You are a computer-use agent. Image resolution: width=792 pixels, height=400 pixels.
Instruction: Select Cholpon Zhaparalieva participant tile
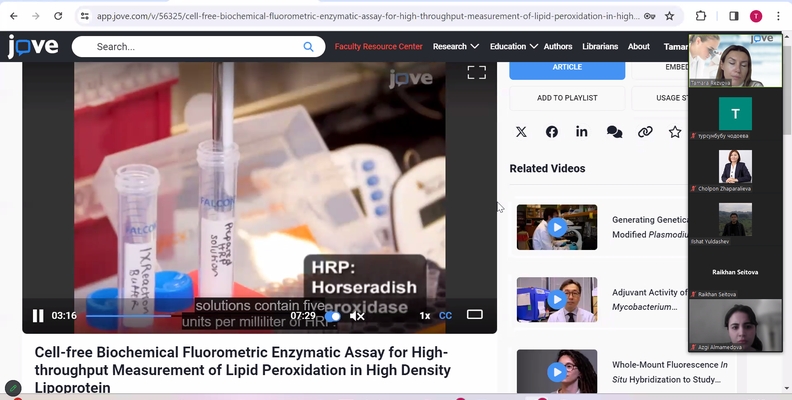pyautogui.click(x=735, y=166)
